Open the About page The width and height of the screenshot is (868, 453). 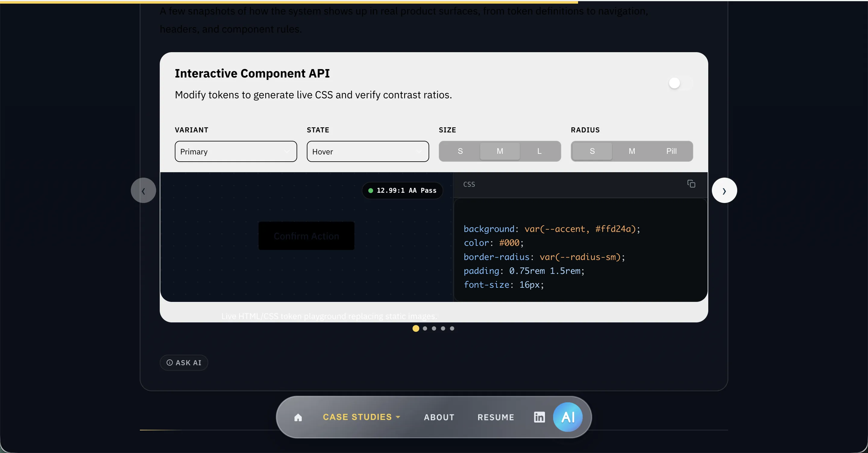(439, 418)
